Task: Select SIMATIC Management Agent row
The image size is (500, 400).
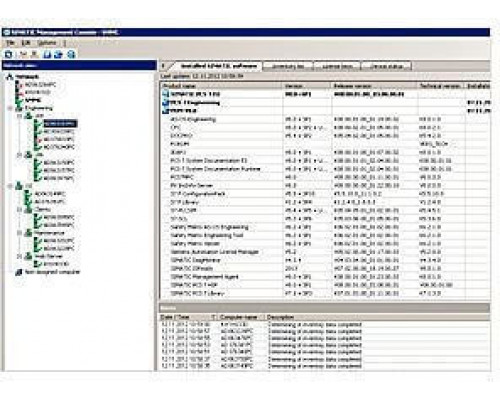Action: point(325,277)
